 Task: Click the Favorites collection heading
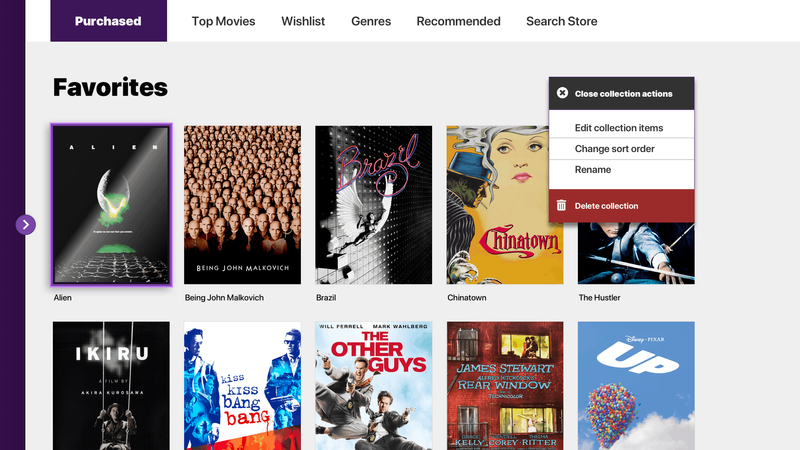tap(110, 87)
